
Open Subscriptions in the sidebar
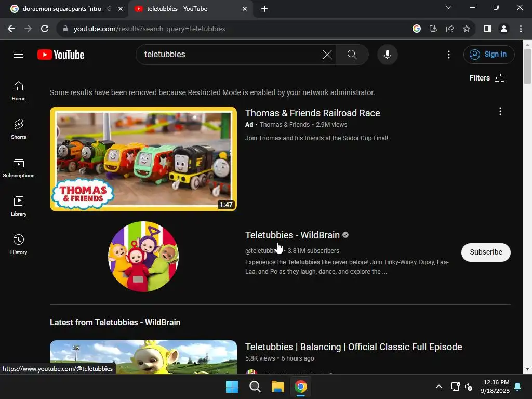point(19,168)
